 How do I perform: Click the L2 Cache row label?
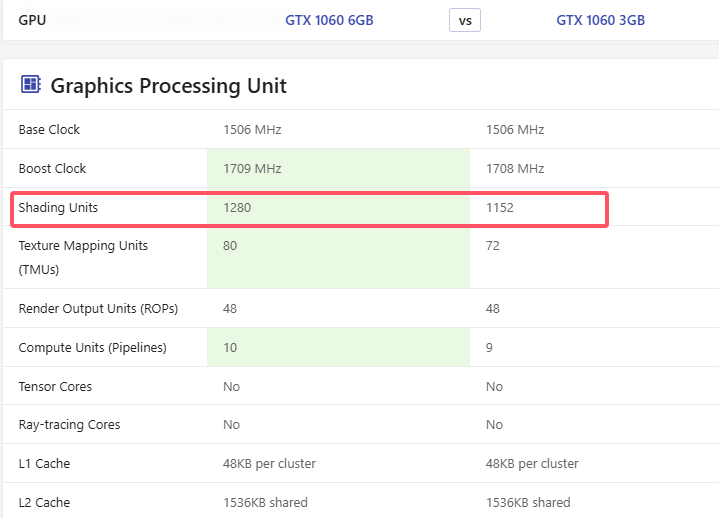[x=44, y=503]
